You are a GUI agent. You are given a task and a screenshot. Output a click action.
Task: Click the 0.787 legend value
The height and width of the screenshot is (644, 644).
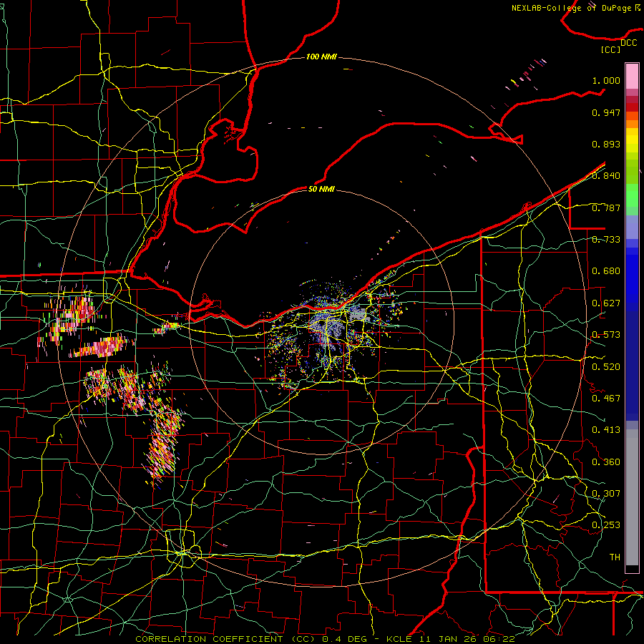[x=606, y=208]
